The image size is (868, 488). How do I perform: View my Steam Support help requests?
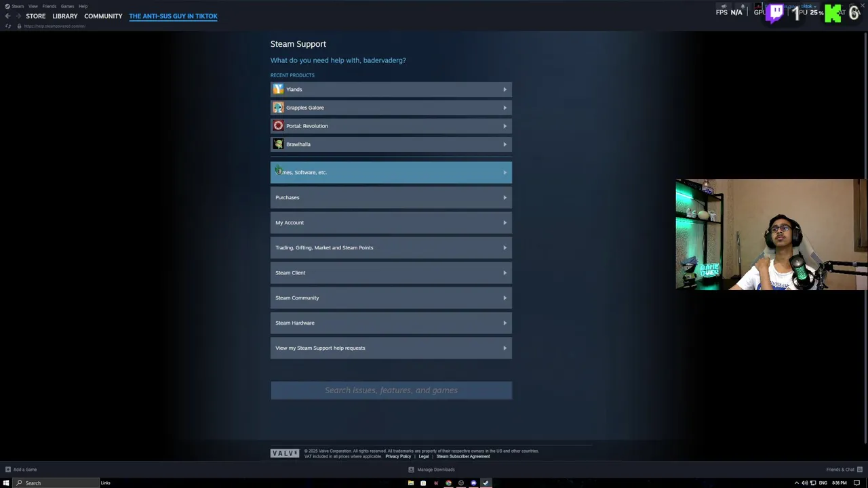tap(391, 348)
